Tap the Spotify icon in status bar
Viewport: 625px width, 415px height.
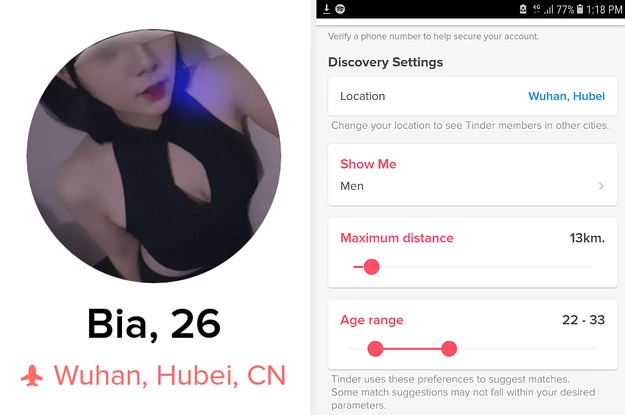point(340,9)
